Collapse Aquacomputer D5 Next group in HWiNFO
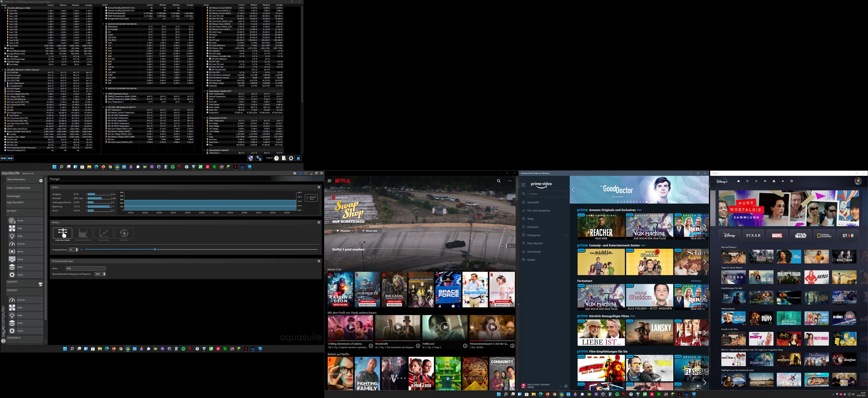This screenshot has width=868, height=398. tap(204, 118)
